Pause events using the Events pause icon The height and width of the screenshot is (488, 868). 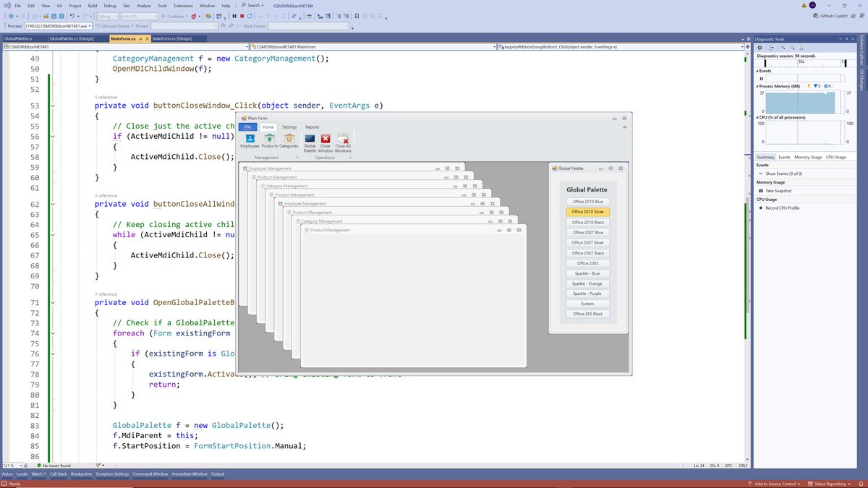tap(761, 78)
